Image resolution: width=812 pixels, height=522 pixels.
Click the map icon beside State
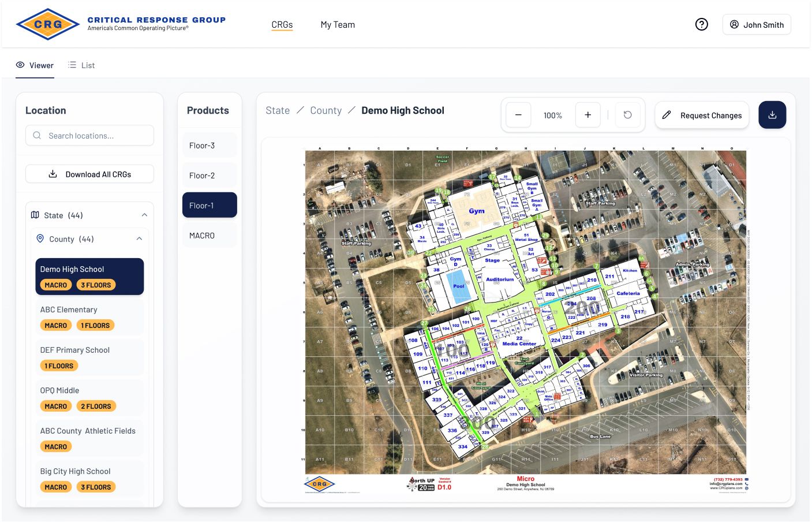[35, 215]
